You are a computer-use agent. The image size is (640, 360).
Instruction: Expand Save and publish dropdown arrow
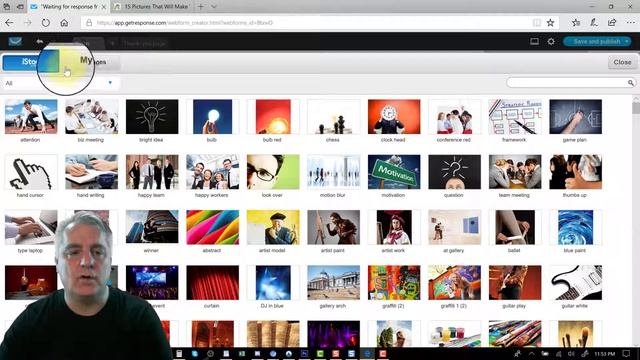[x=627, y=41]
